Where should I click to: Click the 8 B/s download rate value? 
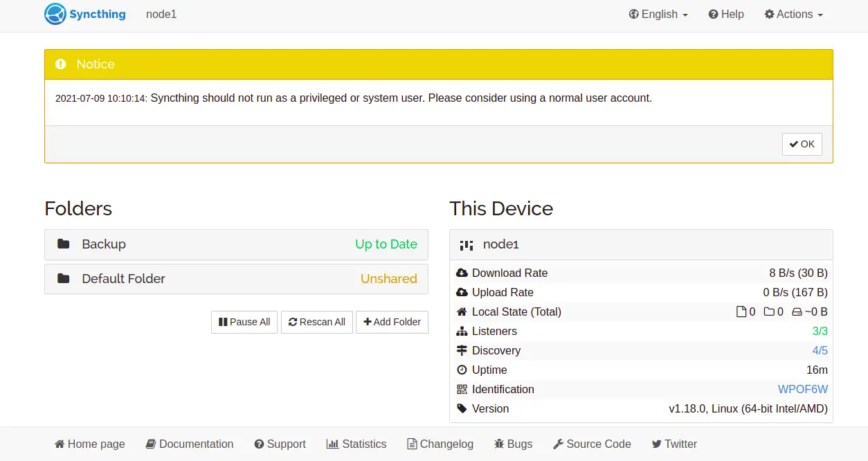[798, 273]
